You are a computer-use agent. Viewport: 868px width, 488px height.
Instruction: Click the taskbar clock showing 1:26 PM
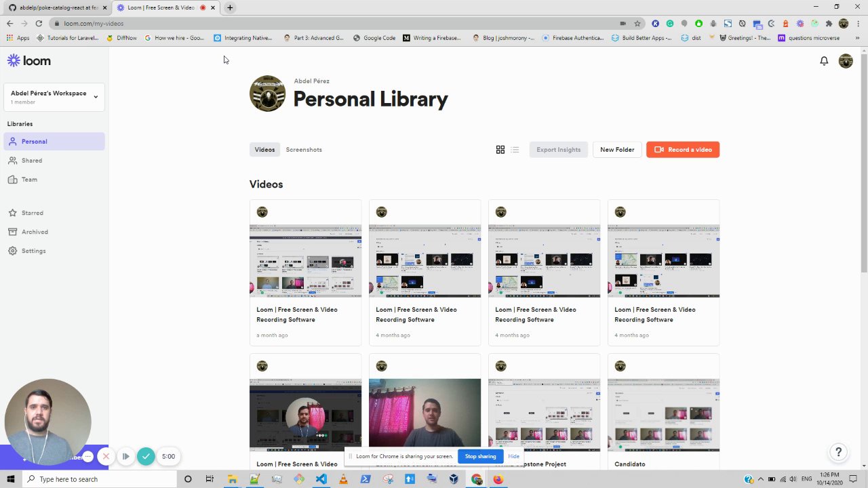click(x=829, y=479)
